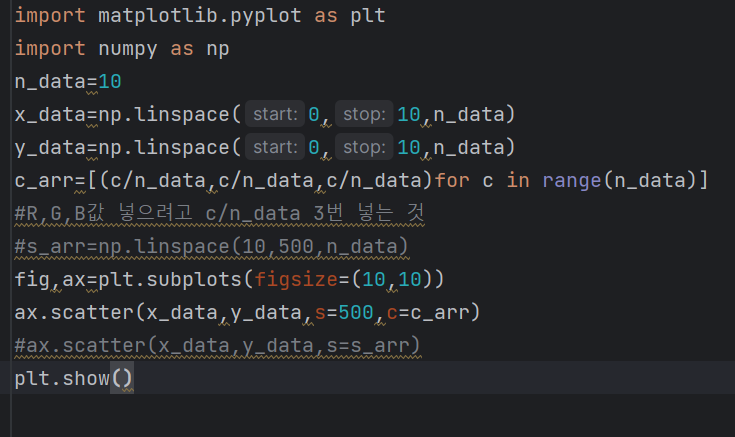Click the range keyword in list comprehension
This screenshot has width=735, height=437.
point(572,181)
